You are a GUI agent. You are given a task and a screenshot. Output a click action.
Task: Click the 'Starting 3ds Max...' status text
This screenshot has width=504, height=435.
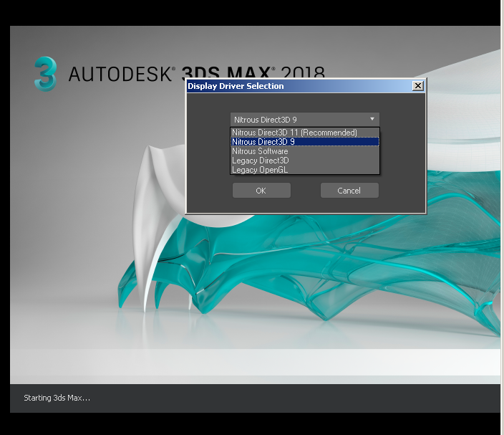57,398
